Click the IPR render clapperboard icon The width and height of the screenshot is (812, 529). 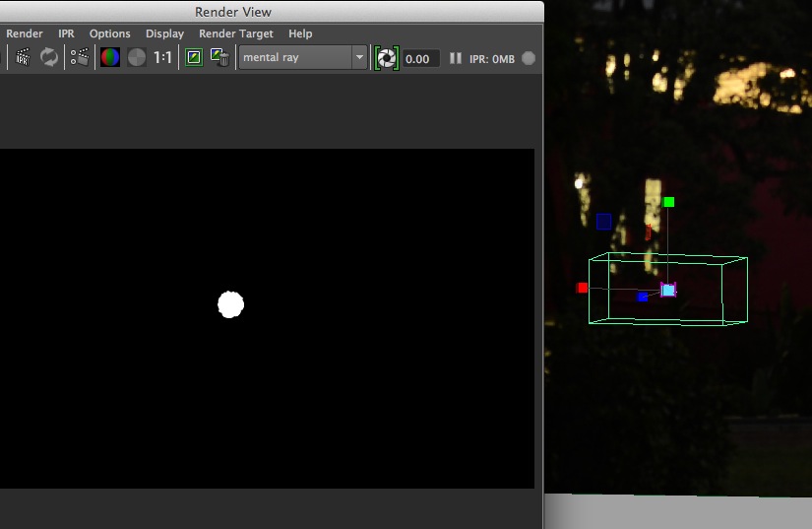[x=23, y=58]
